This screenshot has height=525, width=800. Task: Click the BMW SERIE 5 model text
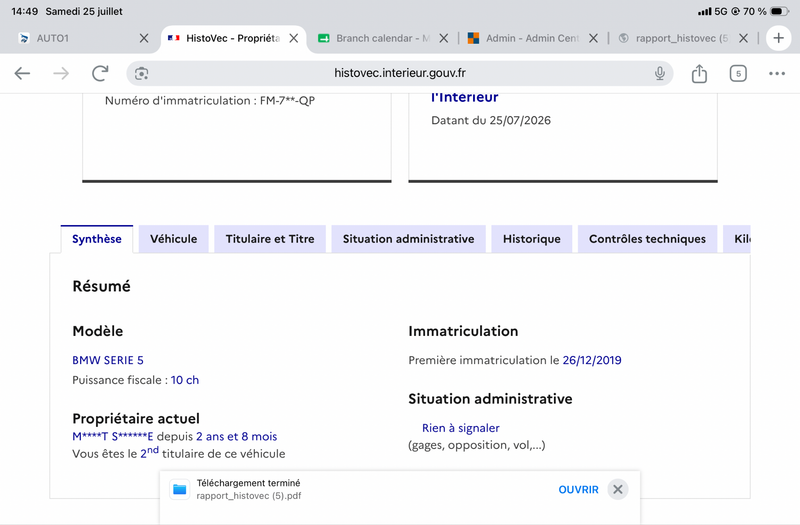[x=108, y=360]
